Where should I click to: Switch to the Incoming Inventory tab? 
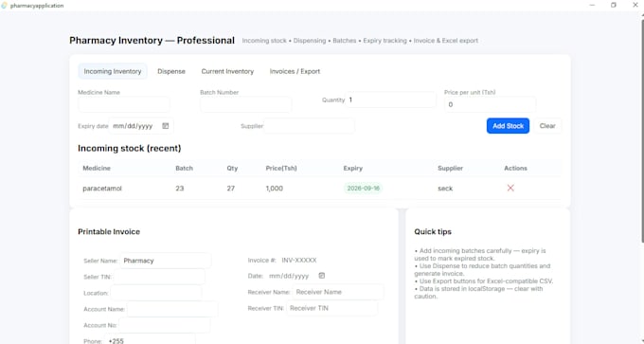(113, 71)
